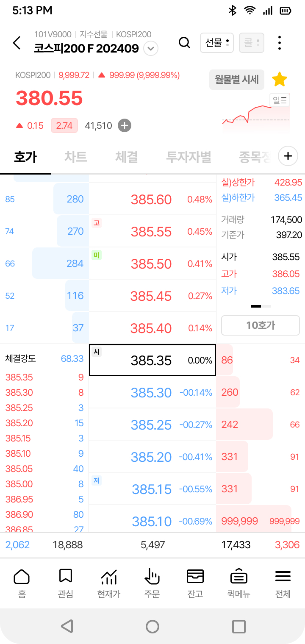Open the 선물 selector dropdown
The width and height of the screenshot is (305, 644).
pyautogui.click(x=216, y=43)
